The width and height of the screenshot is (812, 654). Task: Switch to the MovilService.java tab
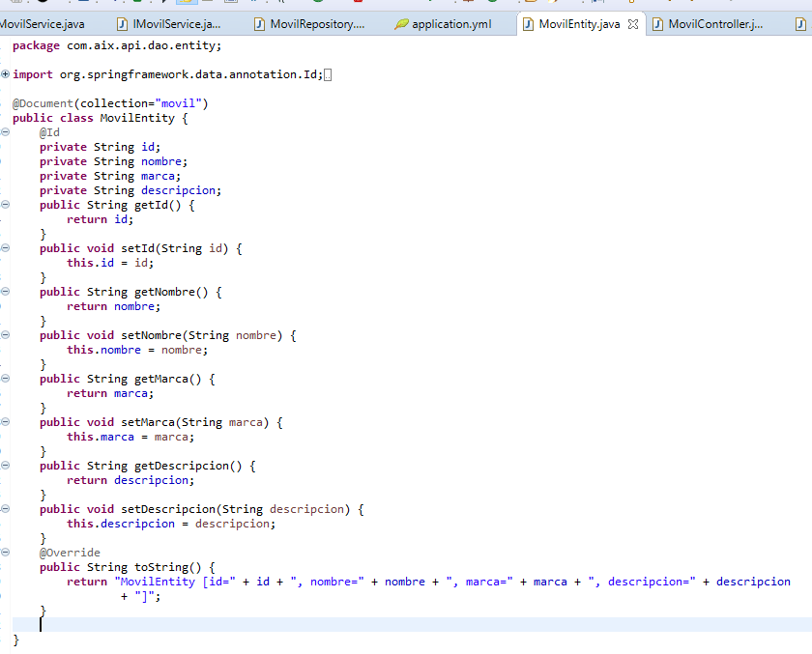pos(44,24)
